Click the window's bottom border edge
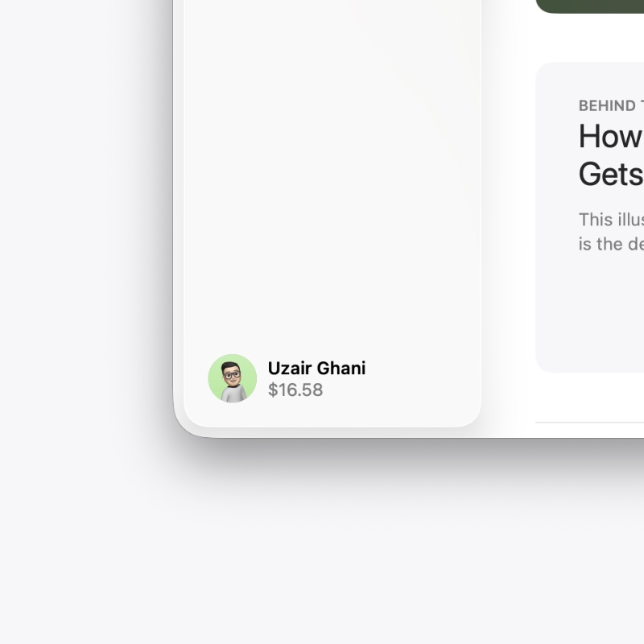 coord(409,437)
